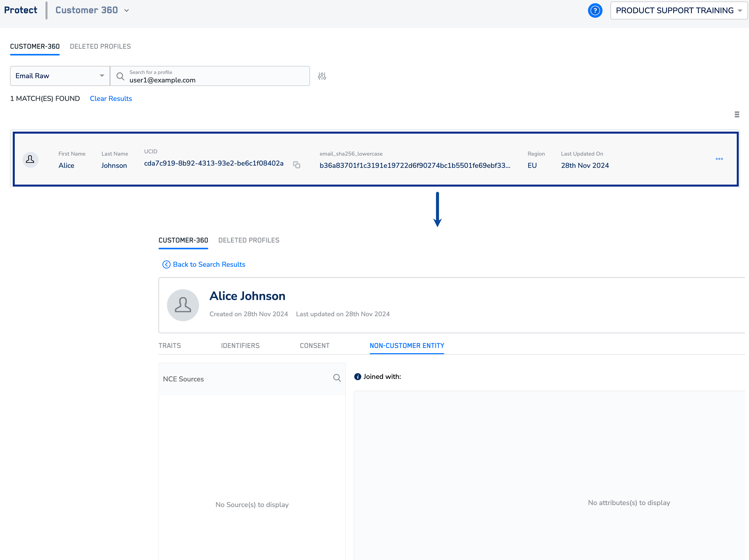Open the cda7c919 UCID profile link
Image resolution: width=749 pixels, height=560 pixels.
(x=214, y=163)
